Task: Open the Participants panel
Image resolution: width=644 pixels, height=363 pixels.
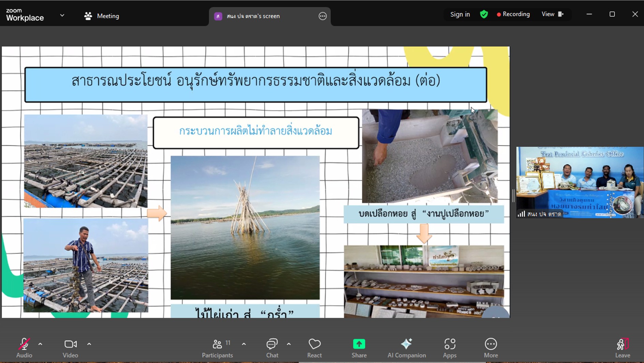Action: [217, 348]
